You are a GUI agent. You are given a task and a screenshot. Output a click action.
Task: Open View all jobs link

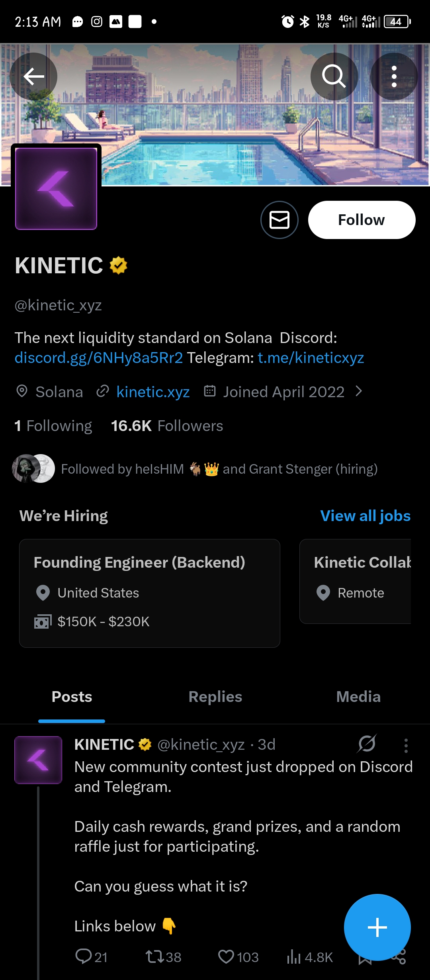click(x=365, y=516)
